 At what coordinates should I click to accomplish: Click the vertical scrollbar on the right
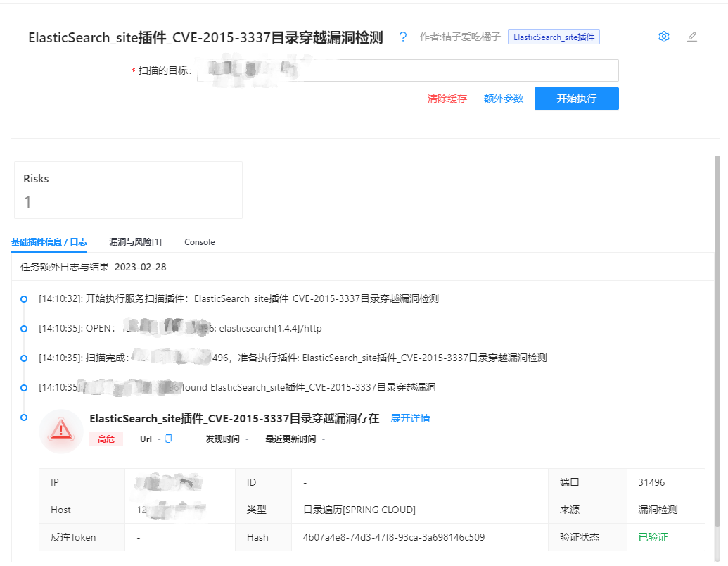pos(717,341)
